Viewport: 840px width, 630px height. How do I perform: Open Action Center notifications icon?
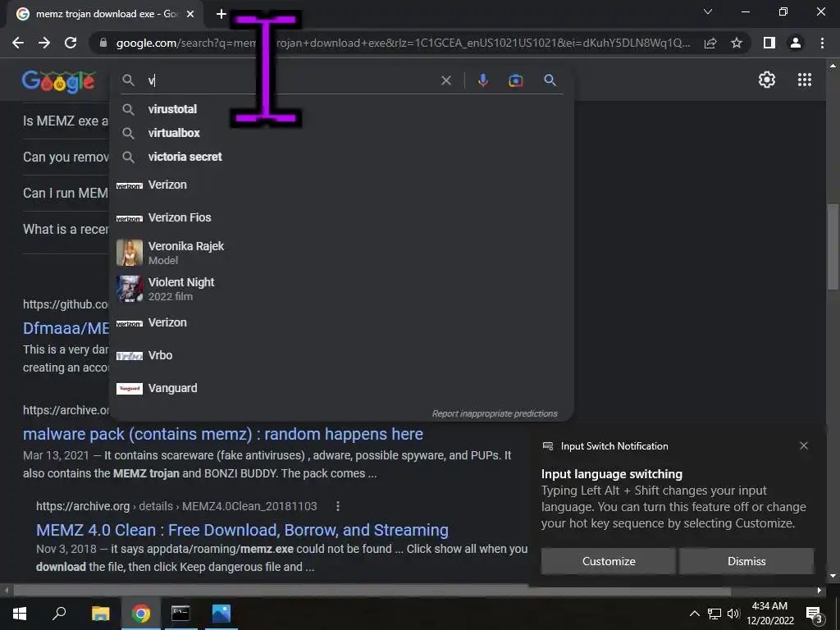815,614
